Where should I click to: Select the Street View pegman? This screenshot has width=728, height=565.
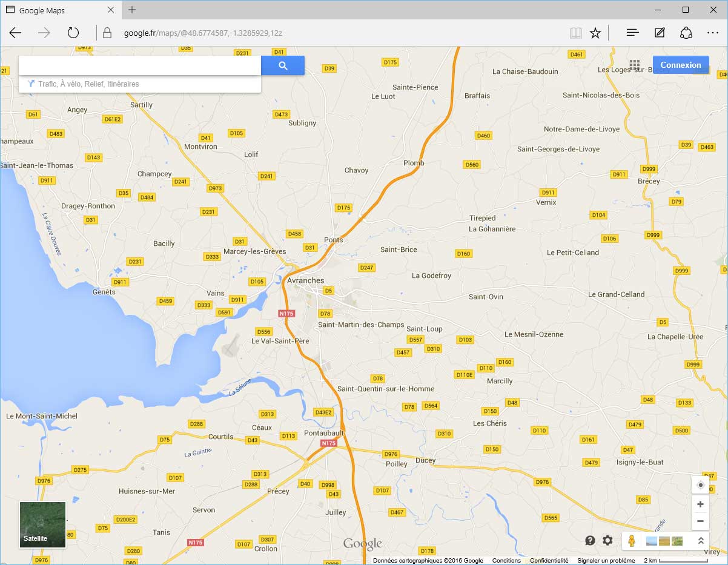point(632,540)
